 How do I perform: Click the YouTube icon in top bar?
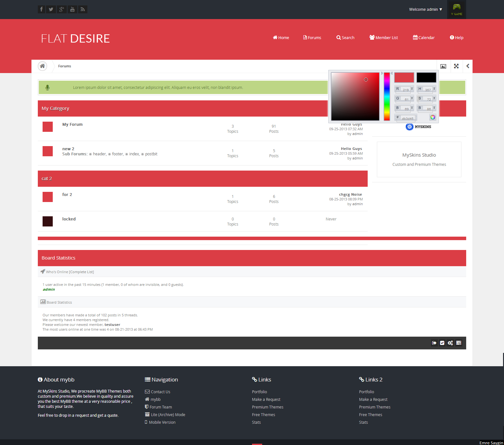coord(72,10)
